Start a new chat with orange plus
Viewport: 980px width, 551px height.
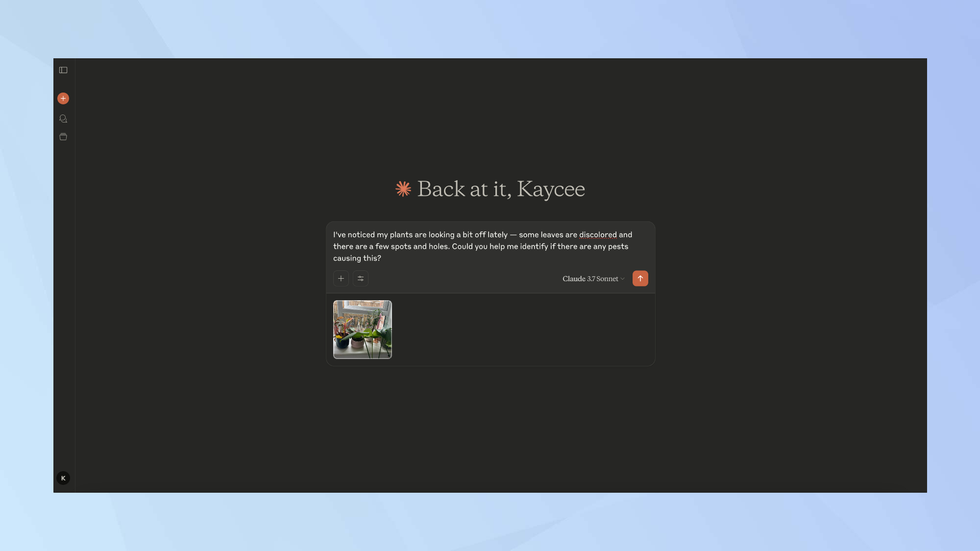click(63, 98)
